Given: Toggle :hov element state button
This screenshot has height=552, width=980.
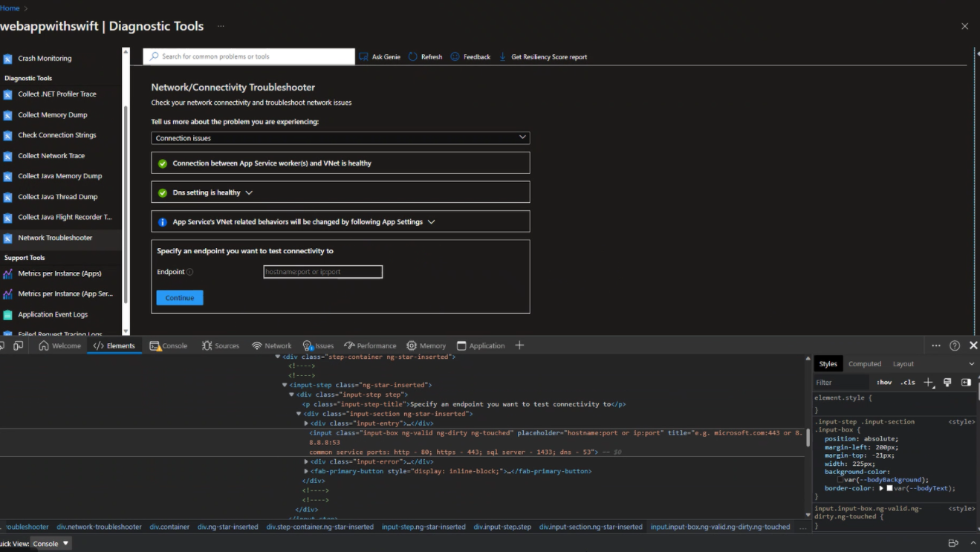Looking at the screenshot, I should [x=884, y=383].
